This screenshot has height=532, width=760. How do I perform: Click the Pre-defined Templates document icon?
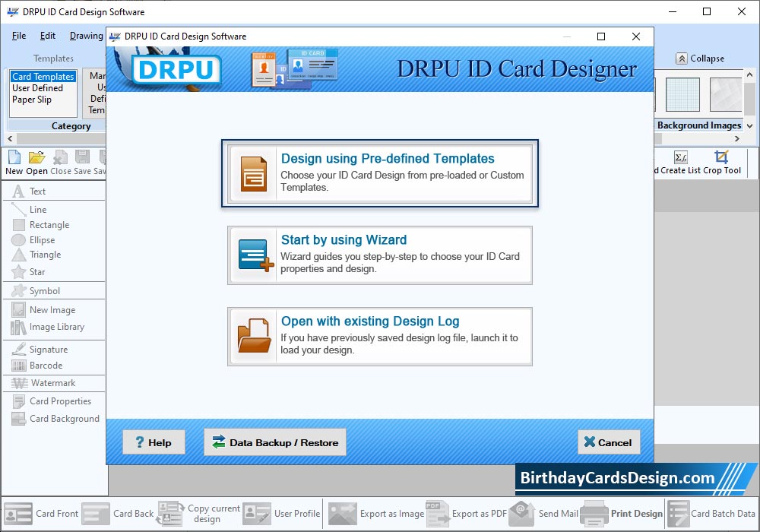(254, 173)
